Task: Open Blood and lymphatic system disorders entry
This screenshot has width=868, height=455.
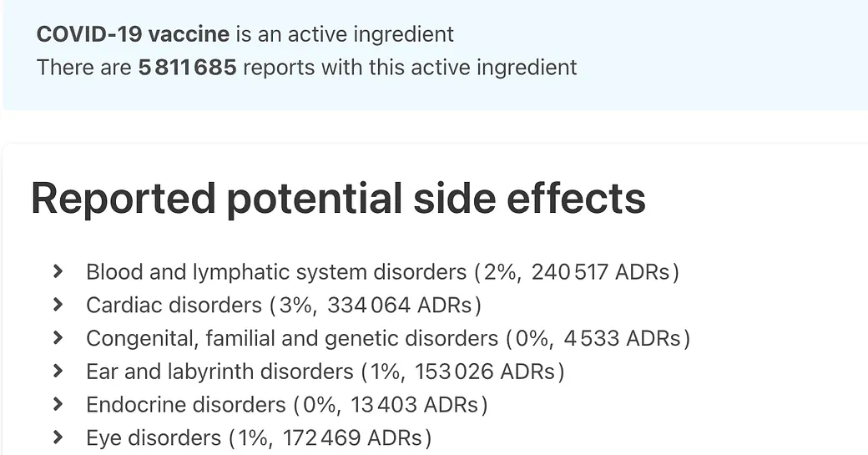Action: pos(382,272)
